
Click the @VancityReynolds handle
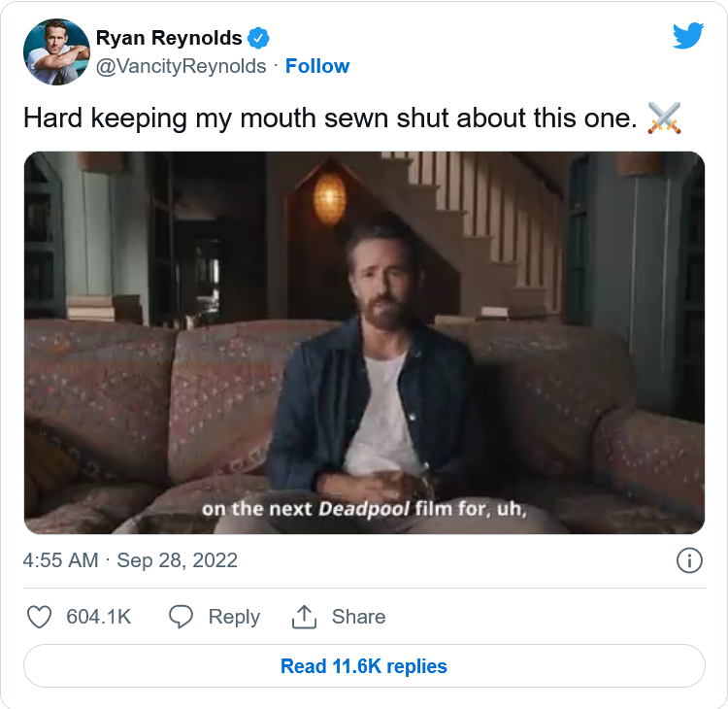pos(182,66)
